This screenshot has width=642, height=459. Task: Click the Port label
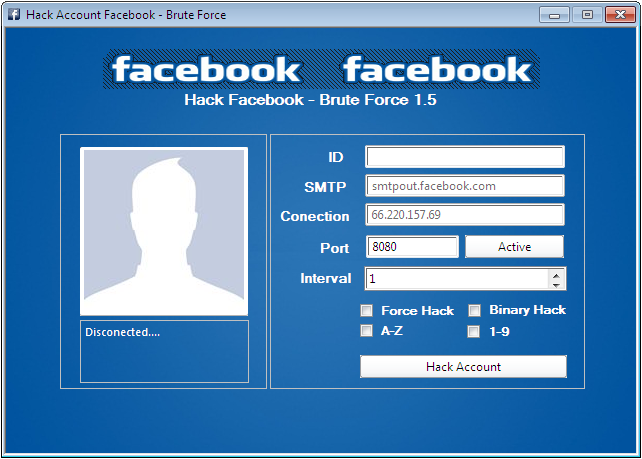(335, 248)
